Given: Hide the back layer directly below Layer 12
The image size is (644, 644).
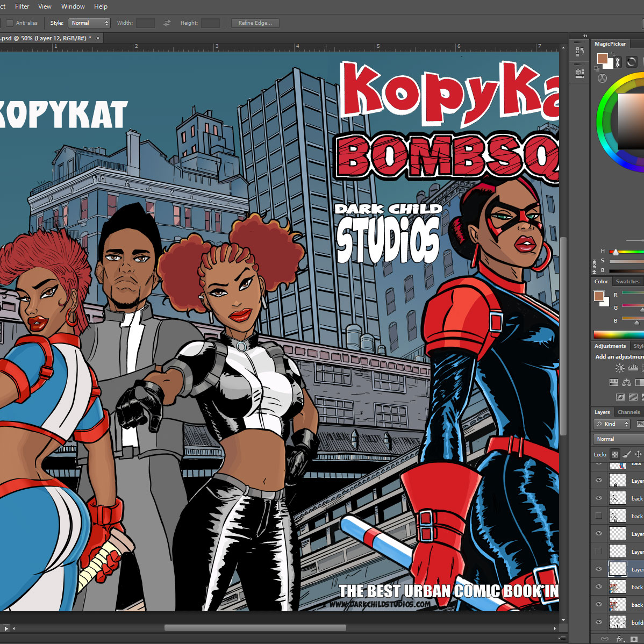Looking at the screenshot, I should (x=599, y=586).
